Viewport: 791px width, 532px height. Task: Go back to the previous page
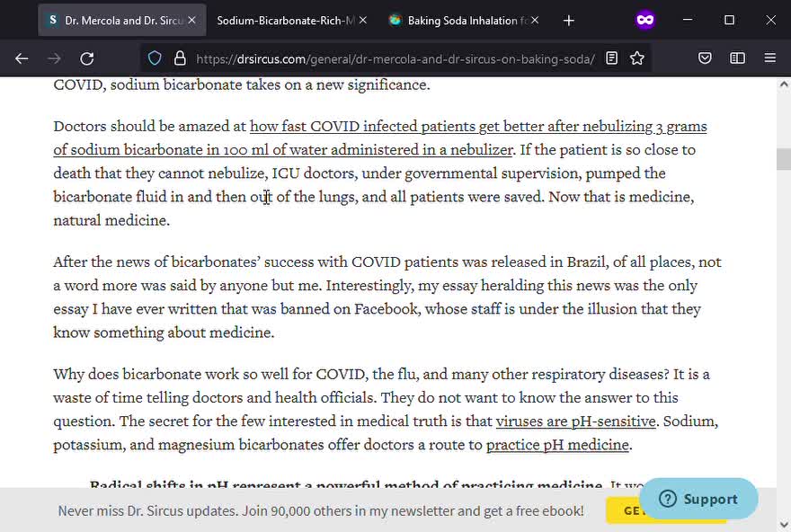(x=22, y=59)
